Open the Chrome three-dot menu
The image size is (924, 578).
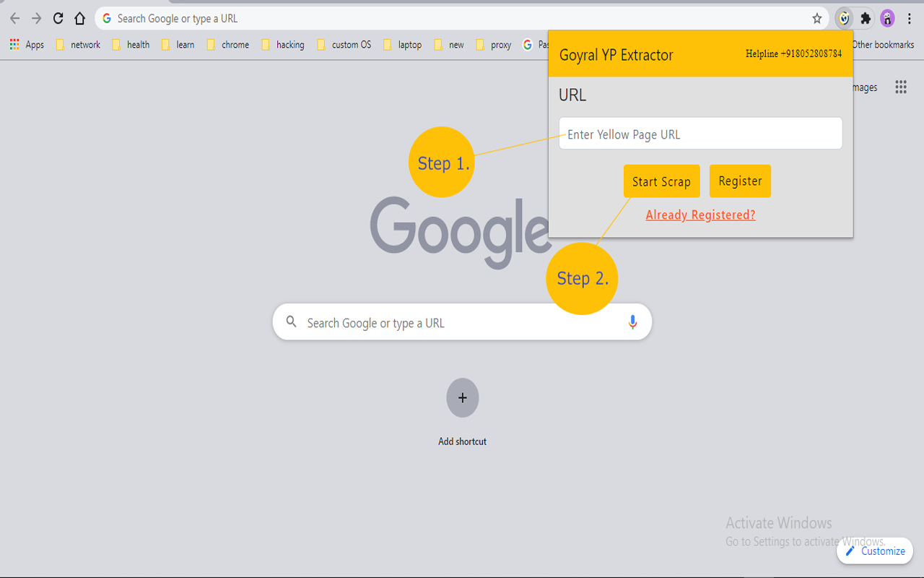click(910, 19)
